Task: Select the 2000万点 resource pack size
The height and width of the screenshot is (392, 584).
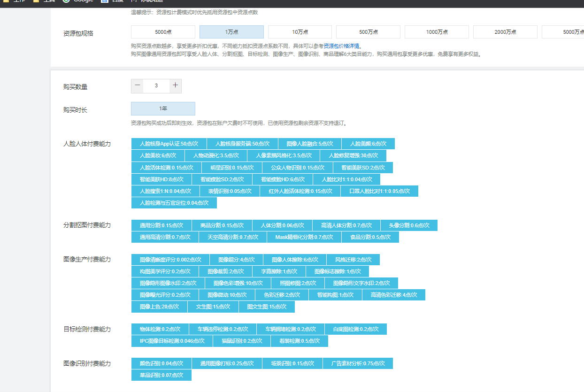Action: click(505, 31)
